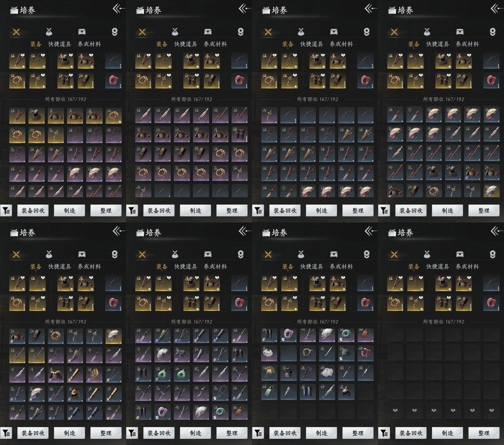Select the gold-red helmet marked 易
The width and height of the screenshot is (504, 445).
tap(75, 392)
